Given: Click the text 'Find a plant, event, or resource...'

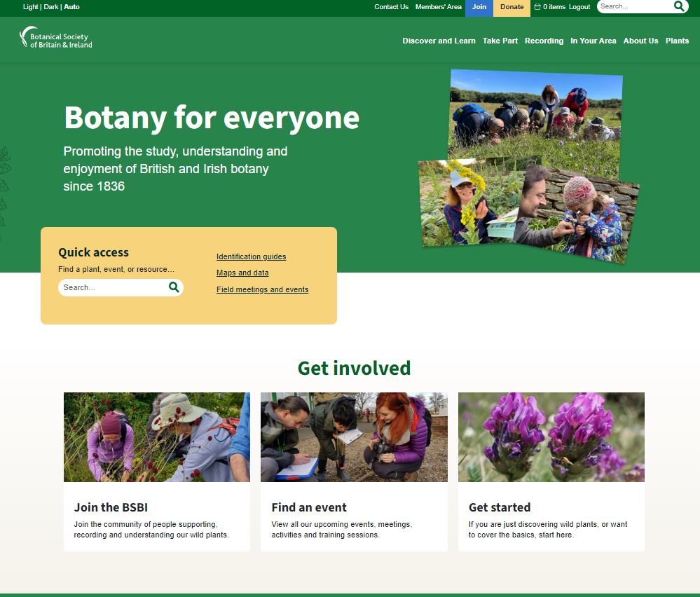Looking at the screenshot, I should coord(116,269).
